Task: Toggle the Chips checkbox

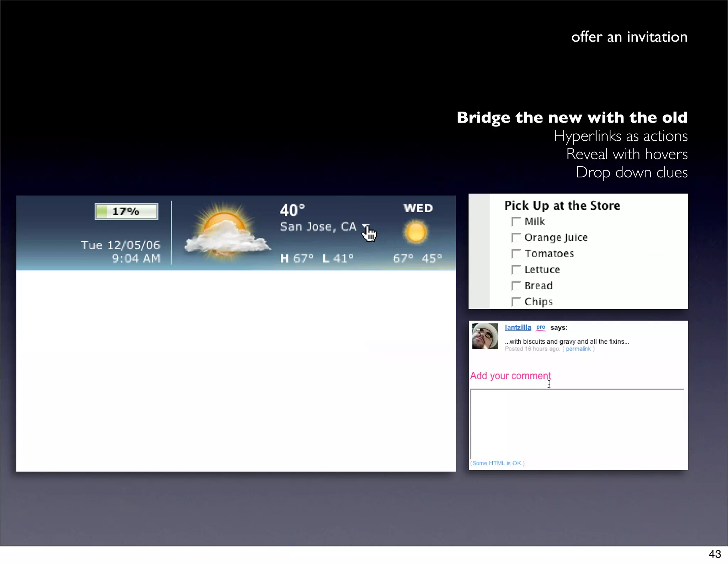Action: [x=516, y=302]
